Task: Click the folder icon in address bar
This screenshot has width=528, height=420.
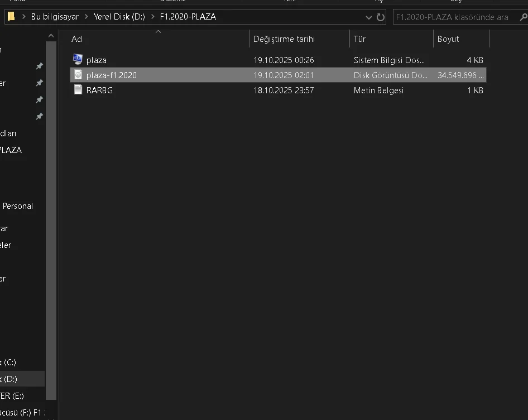Action: tap(11, 17)
